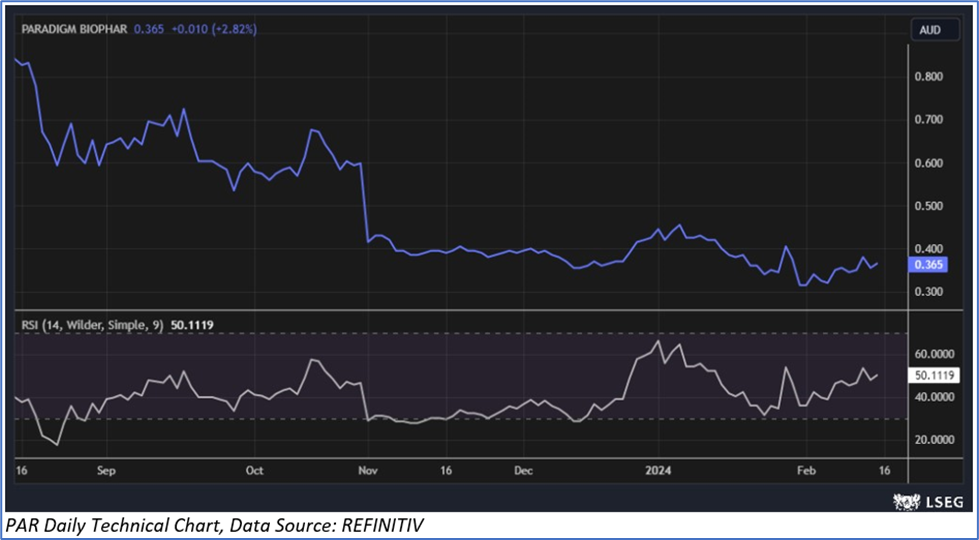The image size is (979, 540).
Task: Click the Dec date label on time axis
Action: coord(523,471)
